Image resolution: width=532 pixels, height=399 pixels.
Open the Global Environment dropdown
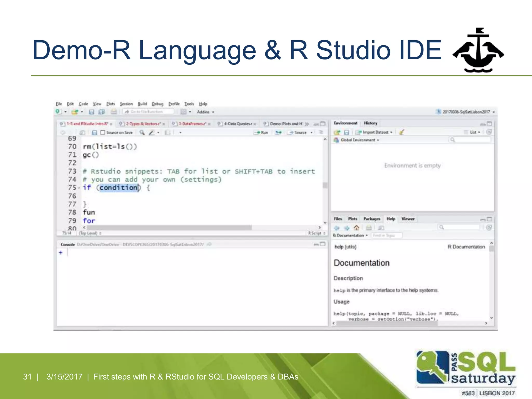tap(356, 140)
